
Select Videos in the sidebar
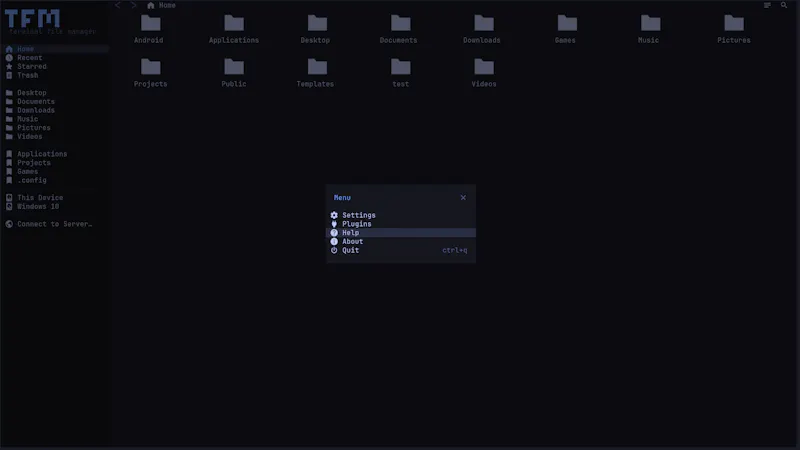pos(55,136)
